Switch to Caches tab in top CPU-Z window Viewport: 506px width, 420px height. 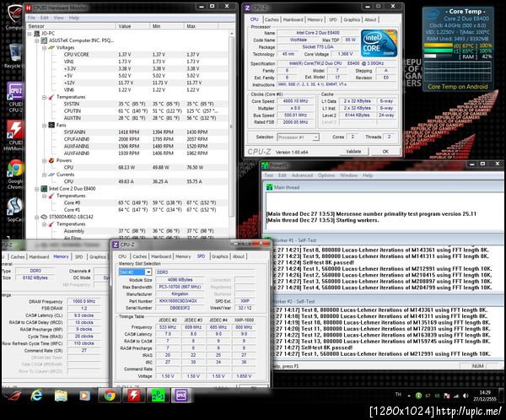click(x=272, y=19)
